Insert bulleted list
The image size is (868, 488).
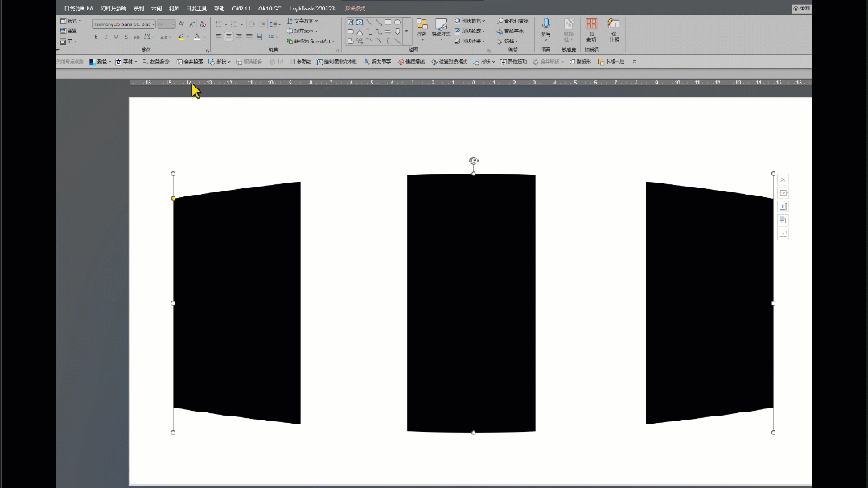click(x=220, y=24)
